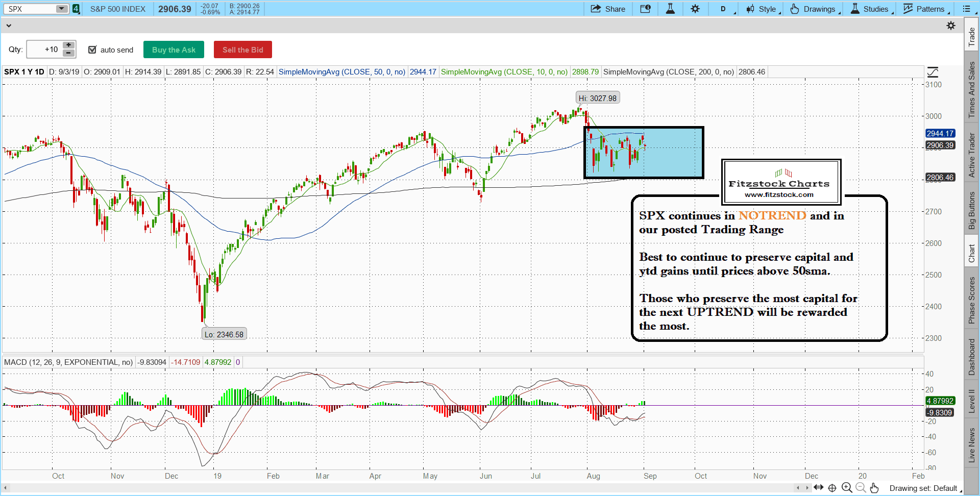This screenshot has height=496, width=980.
Task: Open chart settings gear in top toolbar
Action: click(695, 9)
